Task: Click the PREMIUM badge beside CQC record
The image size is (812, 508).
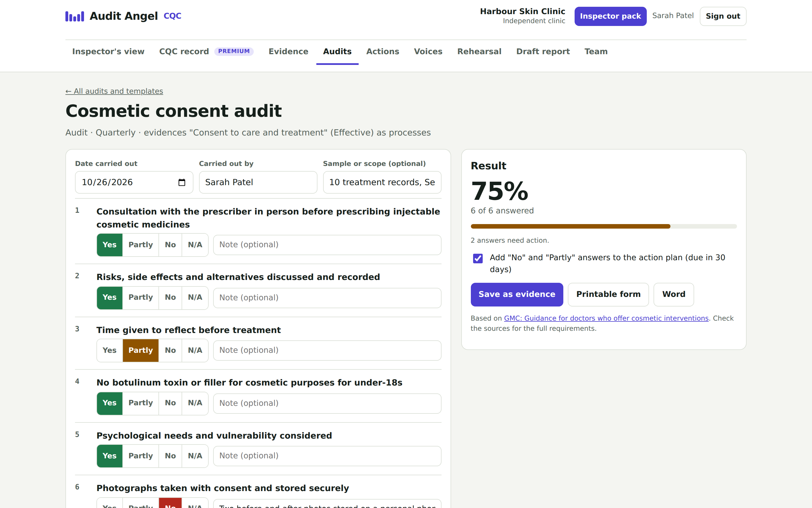Action: [234, 51]
